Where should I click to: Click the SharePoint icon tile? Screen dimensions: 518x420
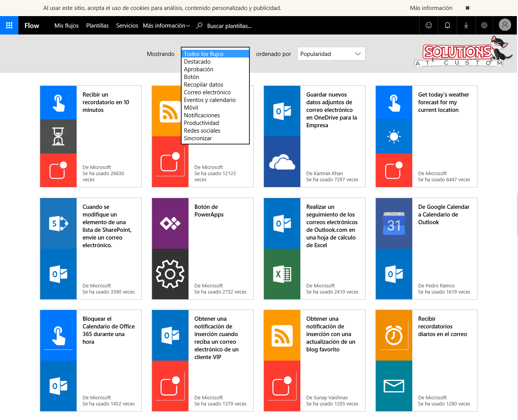tap(58, 223)
